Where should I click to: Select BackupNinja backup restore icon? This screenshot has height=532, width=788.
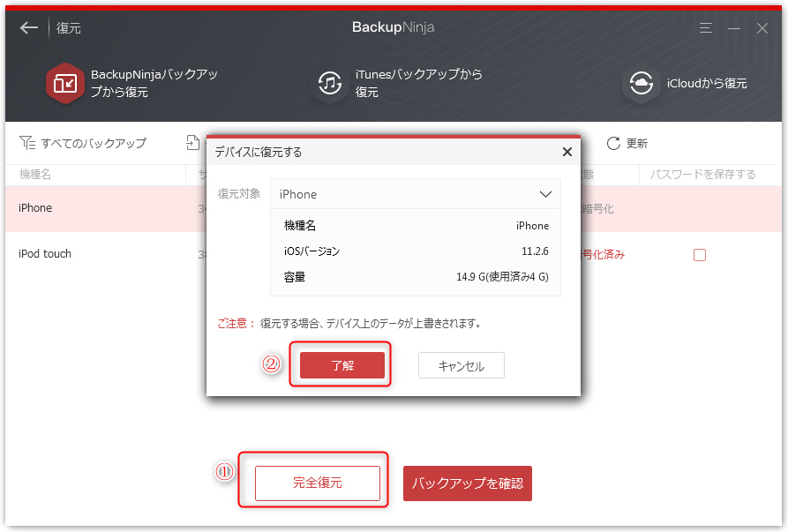click(x=64, y=84)
